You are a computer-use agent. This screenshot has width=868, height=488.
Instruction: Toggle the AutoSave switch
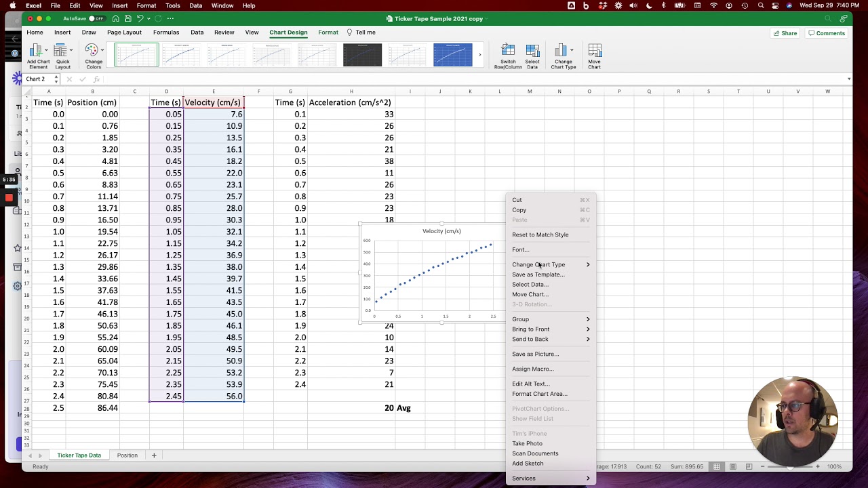(x=98, y=18)
